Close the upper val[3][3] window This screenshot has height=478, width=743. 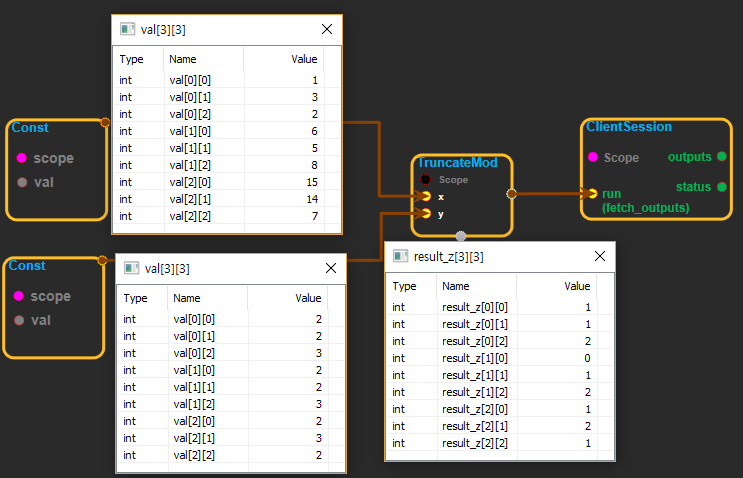(x=327, y=30)
